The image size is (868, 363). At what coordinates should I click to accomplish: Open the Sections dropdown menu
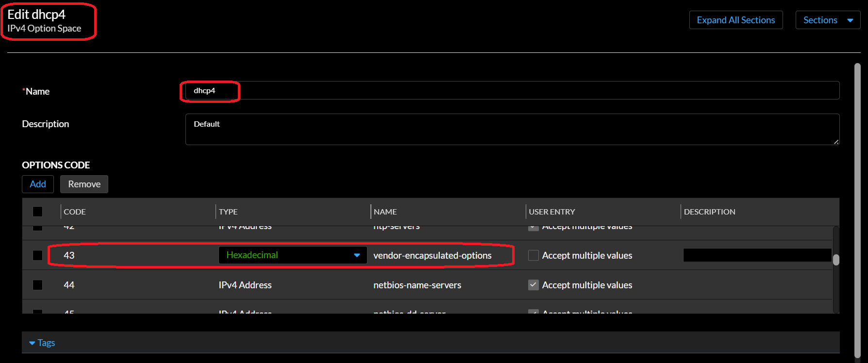[828, 20]
